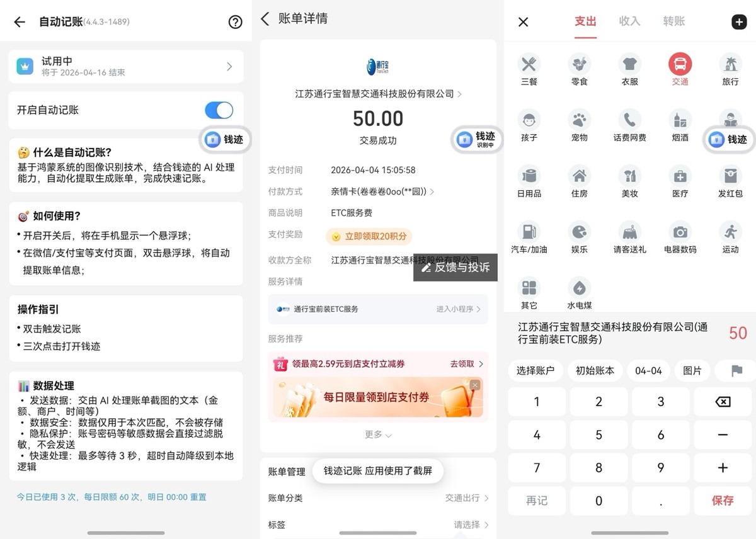Tap the flag marker chip

736,370
